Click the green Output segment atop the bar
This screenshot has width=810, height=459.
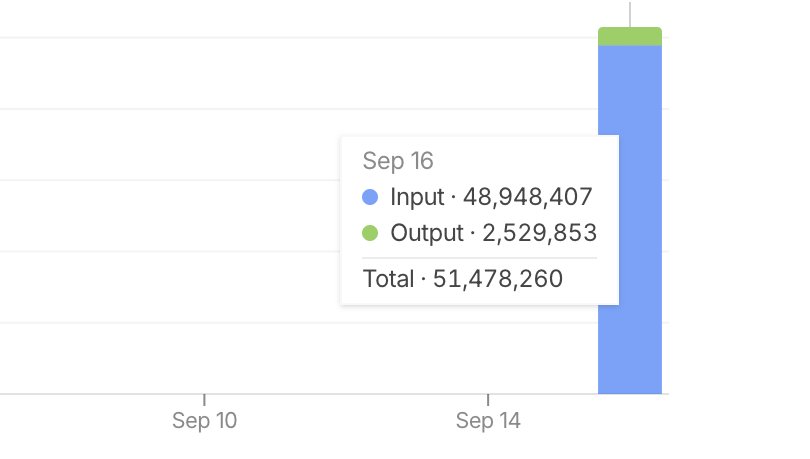pos(630,37)
